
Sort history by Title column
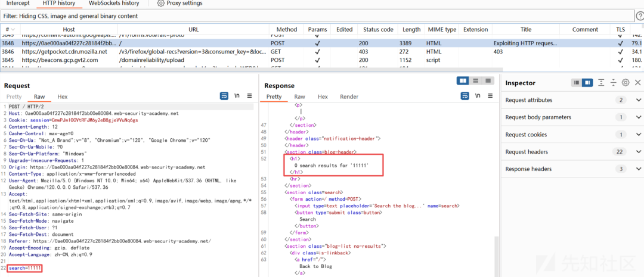526,30
